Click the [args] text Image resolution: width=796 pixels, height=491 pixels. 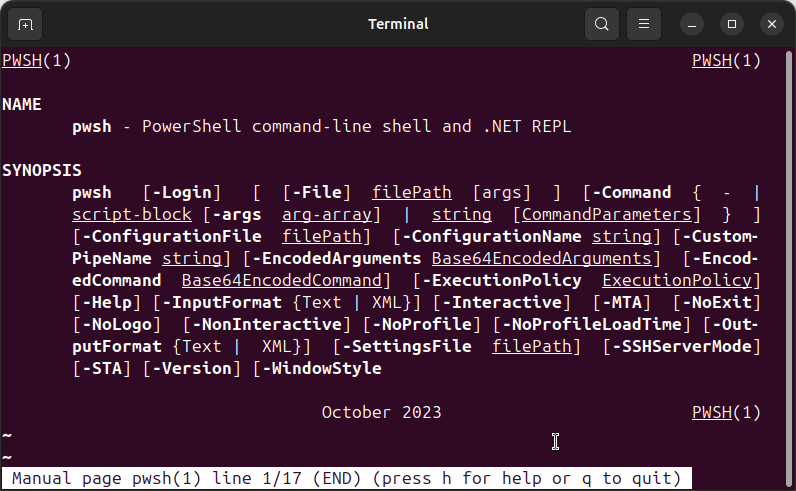[x=502, y=192]
